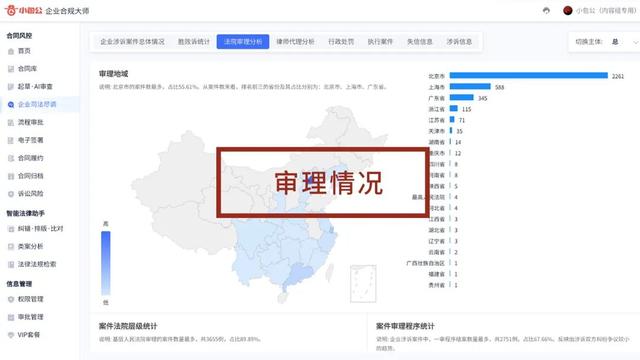Open 电子签署 menu item

click(31, 140)
